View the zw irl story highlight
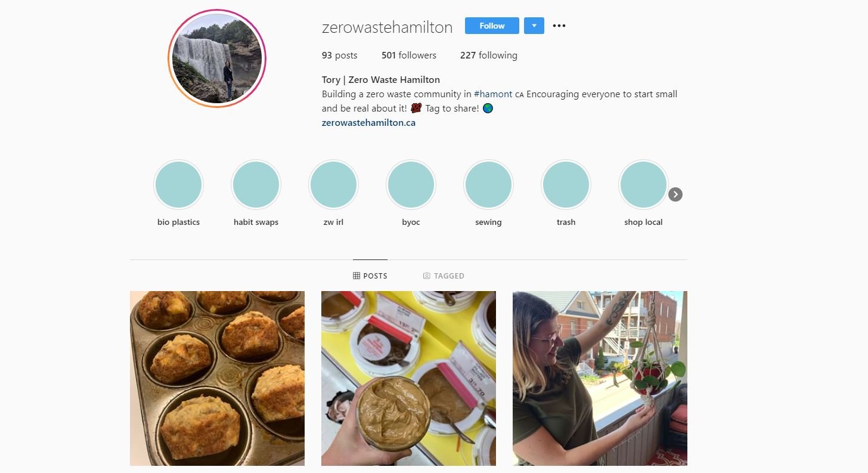Screen dimensions: 868x473 pyautogui.click(x=333, y=185)
